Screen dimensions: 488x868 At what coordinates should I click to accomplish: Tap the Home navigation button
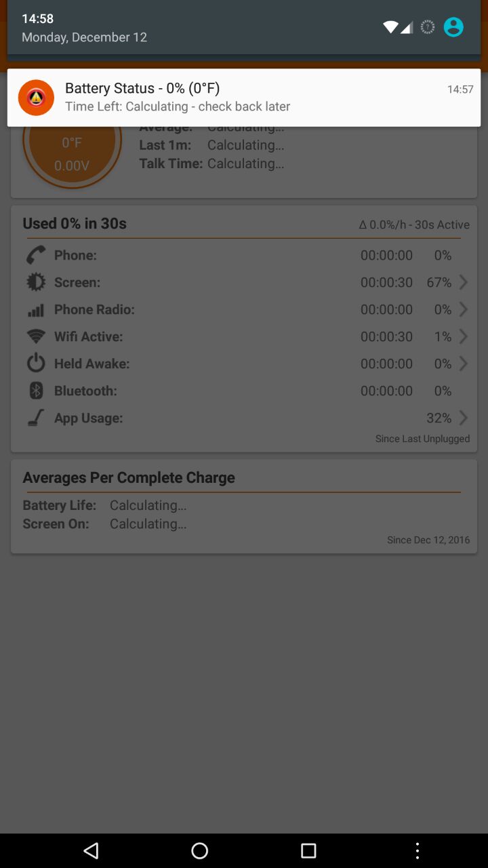pyautogui.click(x=200, y=850)
